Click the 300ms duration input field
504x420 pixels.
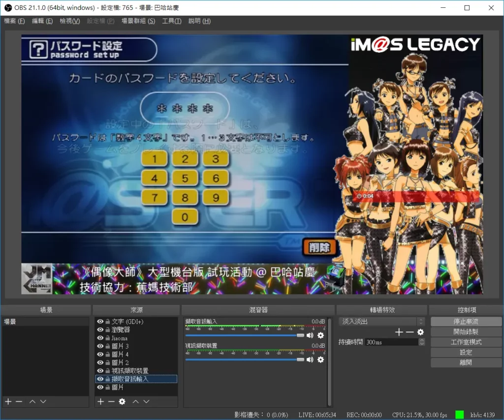[391, 342]
